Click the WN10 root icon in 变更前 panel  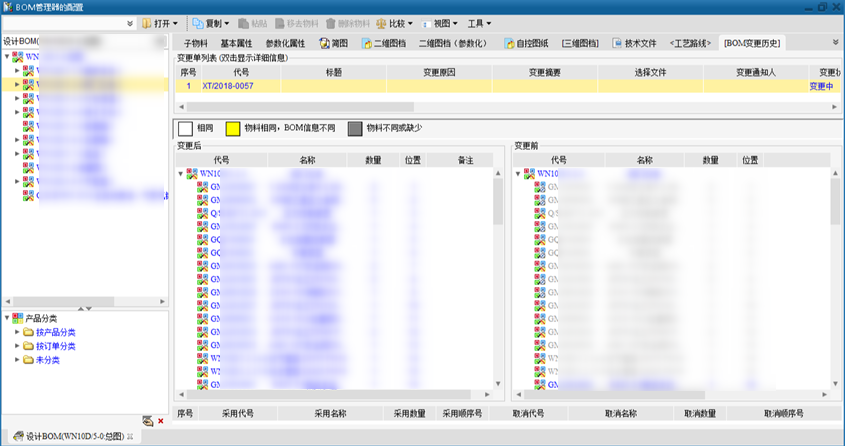[529, 173]
